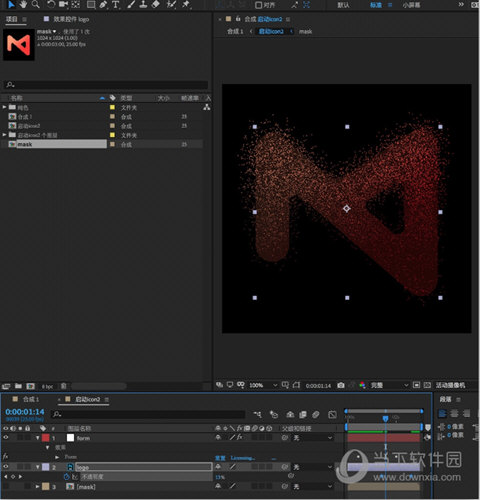Viewport: 480px width, 500px height.
Task: Hide the logo layer eye icon
Action: pos(6,467)
